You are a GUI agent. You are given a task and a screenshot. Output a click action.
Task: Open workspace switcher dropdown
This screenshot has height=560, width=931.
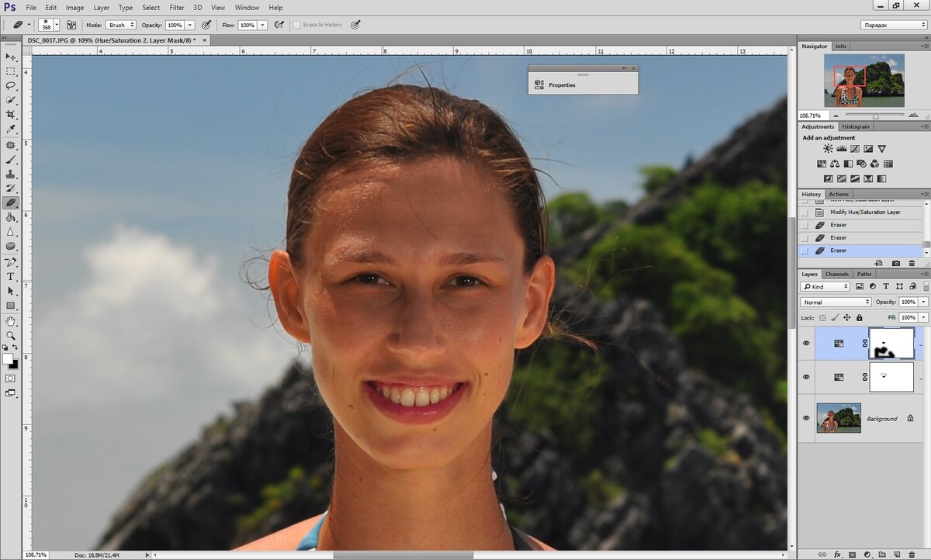coord(894,25)
